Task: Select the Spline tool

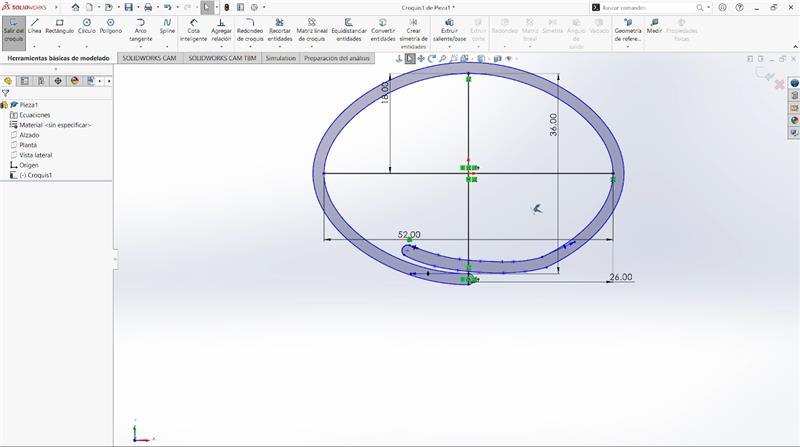Action: (167, 26)
